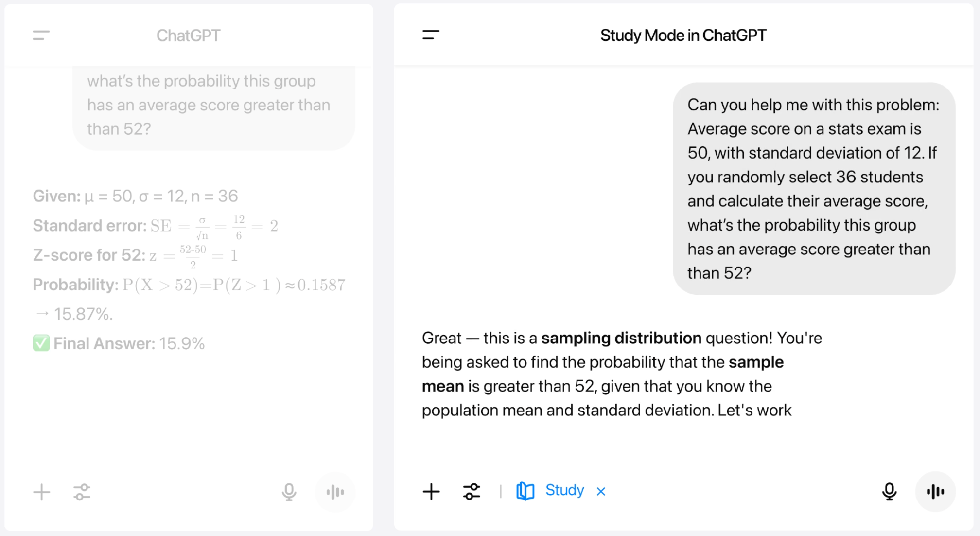This screenshot has width=980, height=536.
Task: Open sidebar menu in Study Mode panel
Action: [x=431, y=35]
